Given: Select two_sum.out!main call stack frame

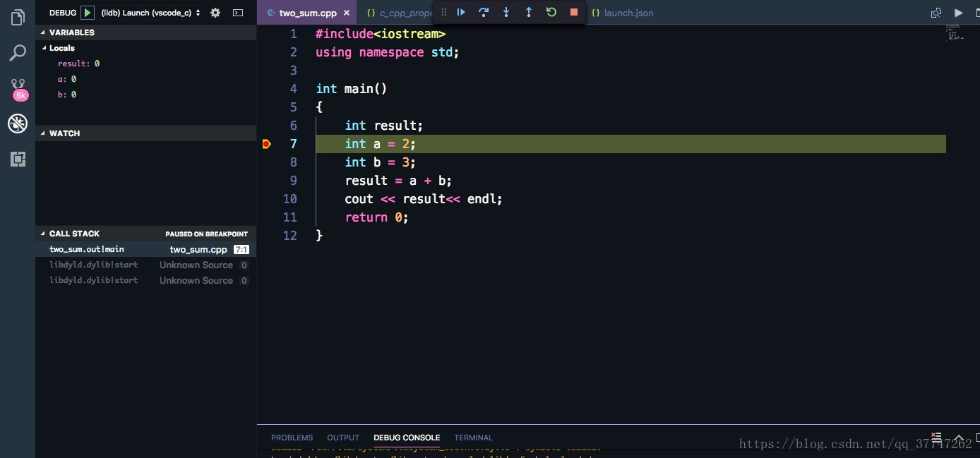Looking at the screenshot, I should [87, 249].
